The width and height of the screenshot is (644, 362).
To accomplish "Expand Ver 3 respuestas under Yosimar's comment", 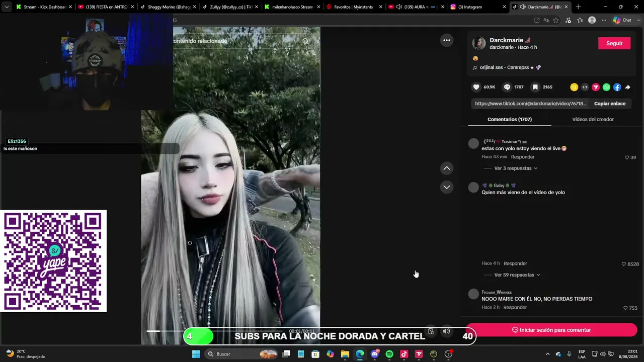I will pyautogui.click(x=516, y=168).
